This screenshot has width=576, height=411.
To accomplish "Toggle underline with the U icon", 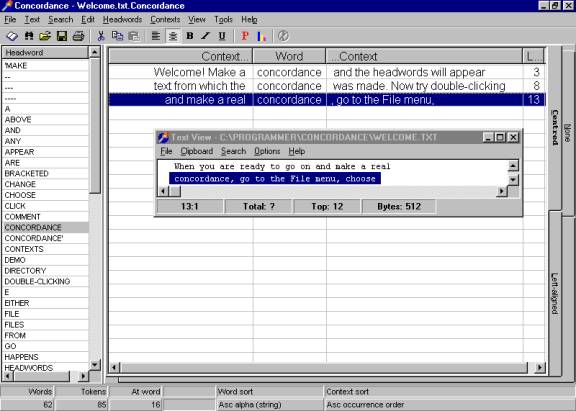I will coord(222,36).
